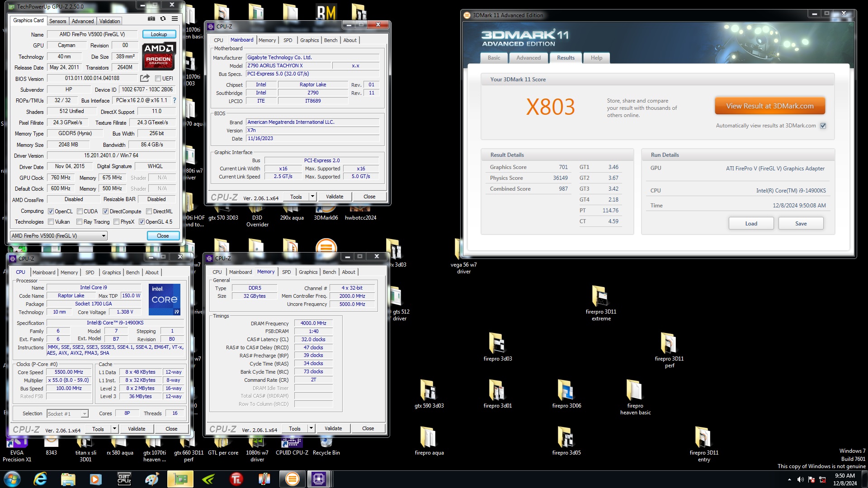This screenshot has height=488, width=868.
Task: Click the Save button in 3DMark 11
Action: [801, 224]
